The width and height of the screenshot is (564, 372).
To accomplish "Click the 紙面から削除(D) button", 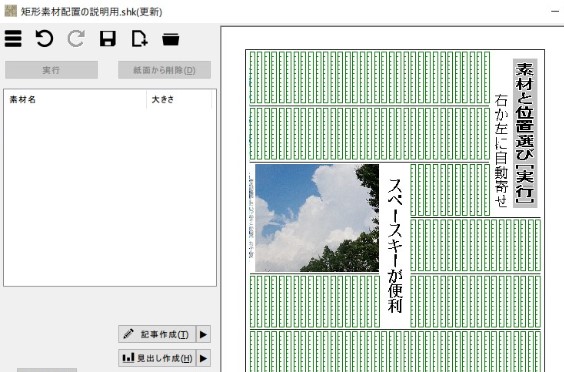I will [164, 70].
